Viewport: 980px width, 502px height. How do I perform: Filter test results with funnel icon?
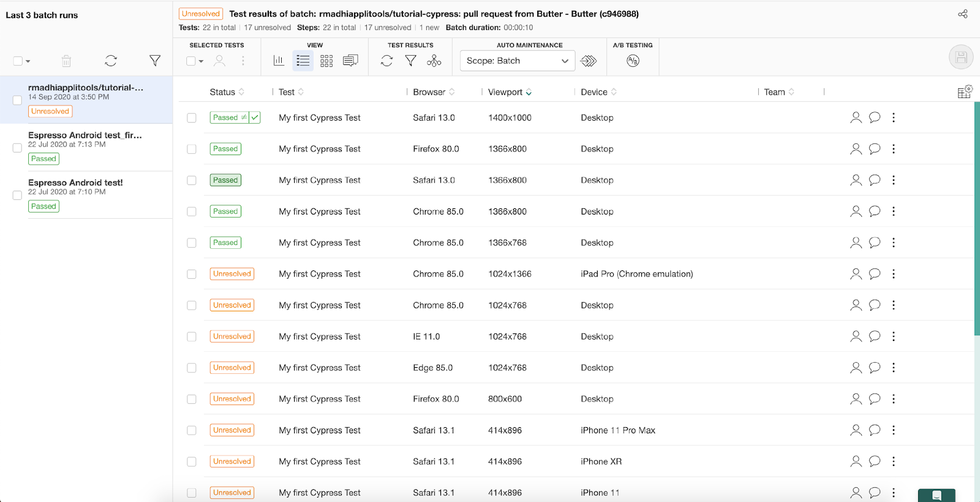[x=410, y=61]
